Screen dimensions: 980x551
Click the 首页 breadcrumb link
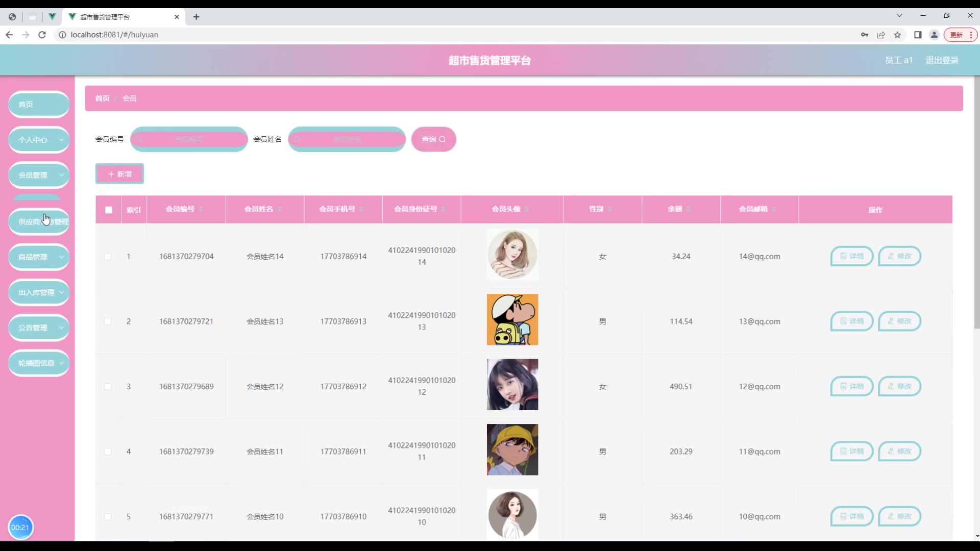(102, 98)
